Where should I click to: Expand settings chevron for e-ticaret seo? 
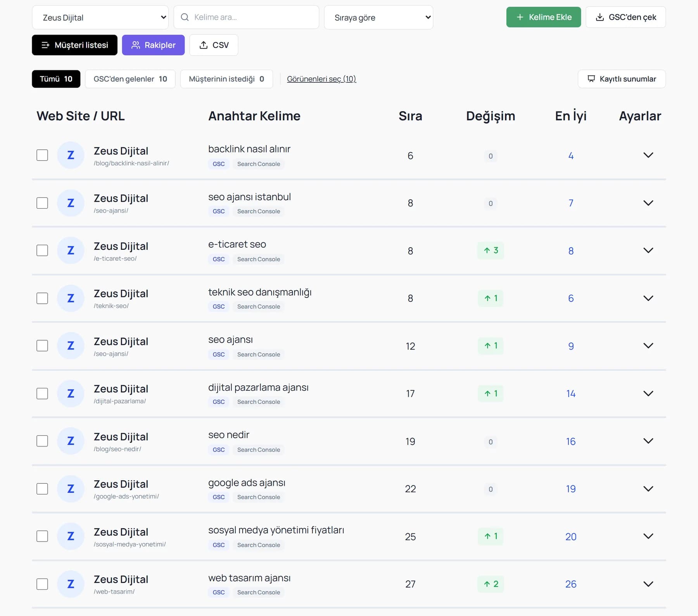[x=648, y=250]
